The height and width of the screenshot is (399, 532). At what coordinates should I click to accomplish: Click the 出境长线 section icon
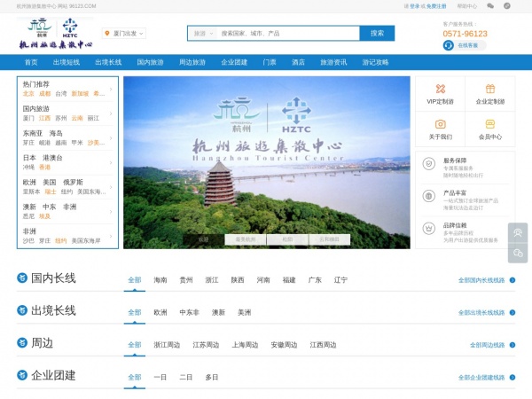(22, 310)
